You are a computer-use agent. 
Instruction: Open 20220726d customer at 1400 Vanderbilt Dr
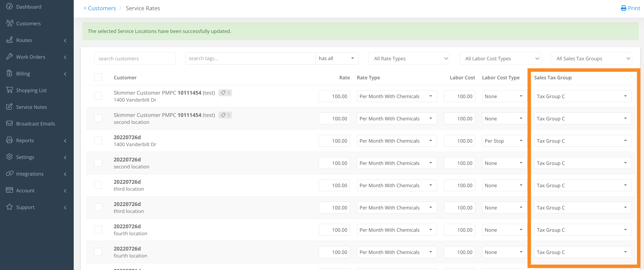click(127, 137)
